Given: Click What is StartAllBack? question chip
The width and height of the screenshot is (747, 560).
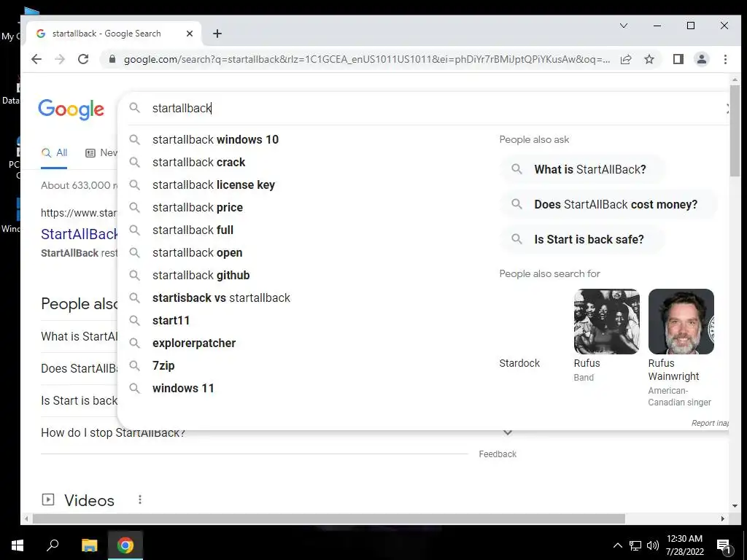Looking at the screenshot, I should point(582,169).
